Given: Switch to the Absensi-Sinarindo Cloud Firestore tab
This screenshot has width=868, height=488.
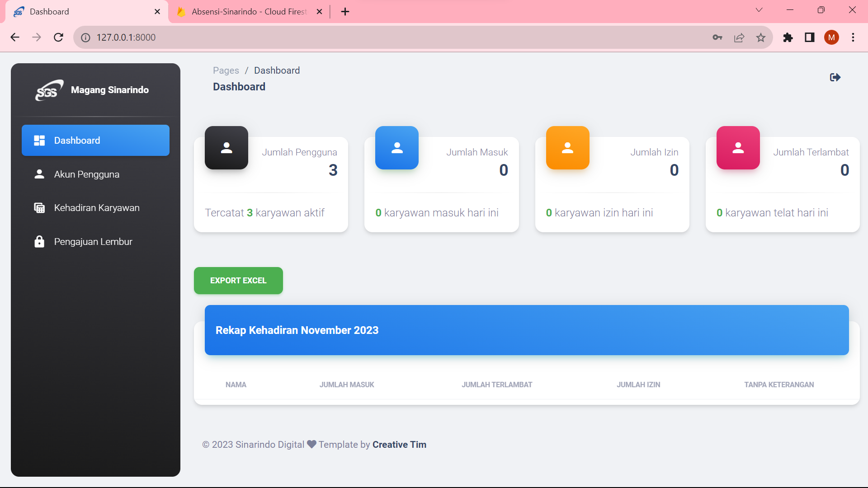Looking at the screenshot, I should (249, 12).
